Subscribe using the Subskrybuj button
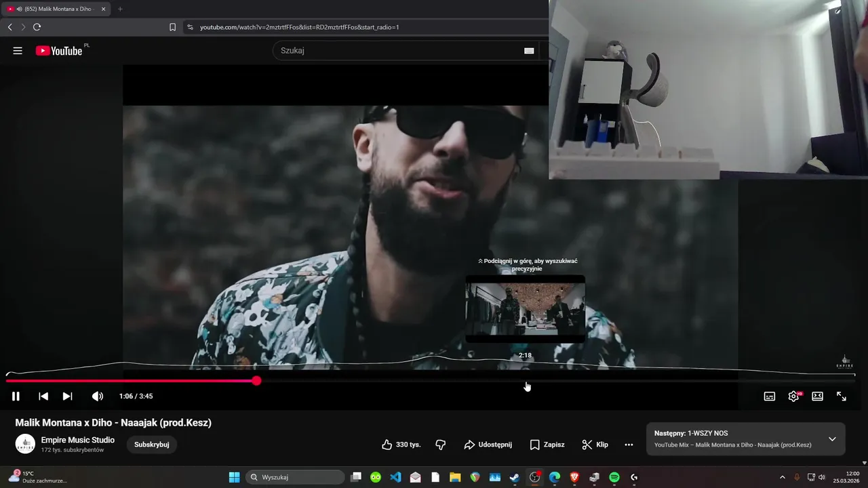 (152, 445)
